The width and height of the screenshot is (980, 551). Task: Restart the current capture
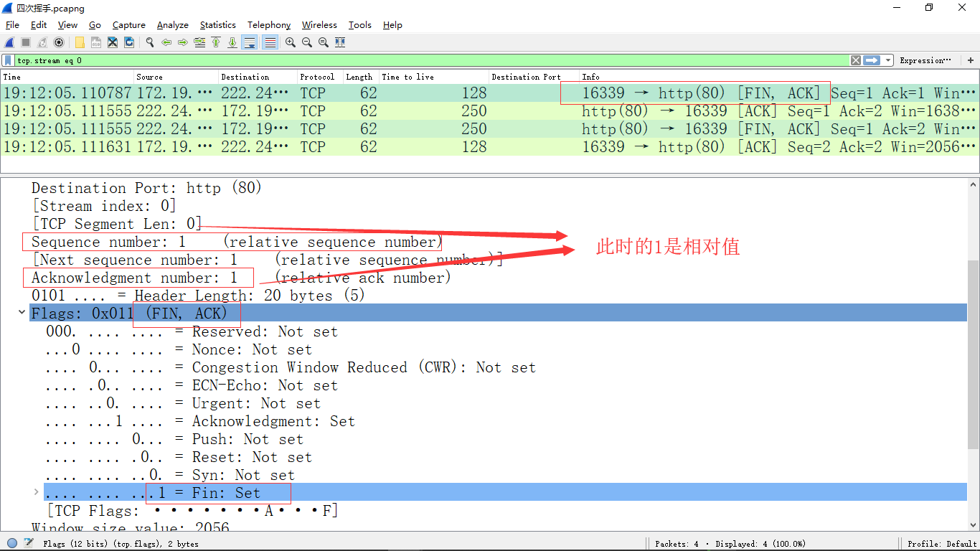pyautogui.click(x=42, y=42)
